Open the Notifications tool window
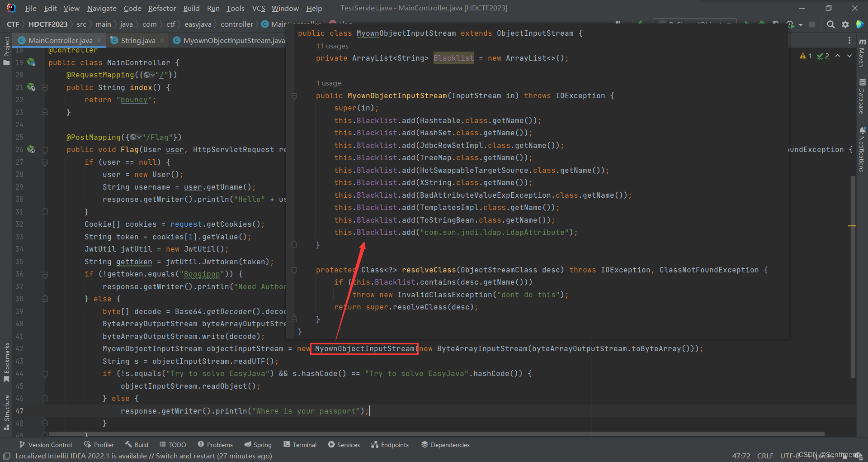This screenshot has width=868, height=462. (862, 149)
